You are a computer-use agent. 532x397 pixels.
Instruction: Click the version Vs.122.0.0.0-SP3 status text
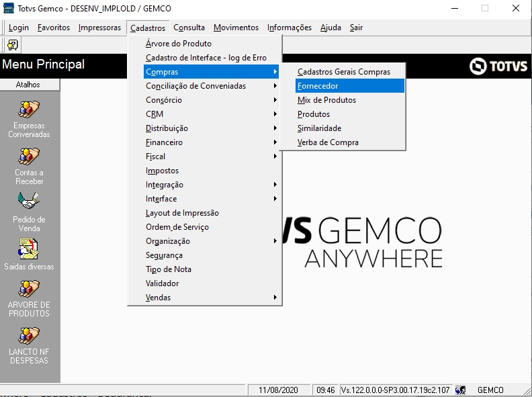pyautogui.click(x=395, y=390)
